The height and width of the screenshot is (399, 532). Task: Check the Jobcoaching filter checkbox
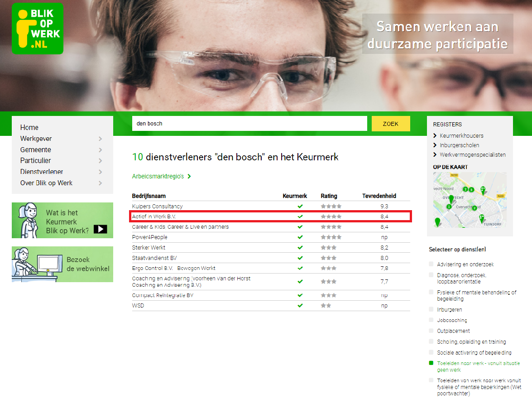point(431,320)
